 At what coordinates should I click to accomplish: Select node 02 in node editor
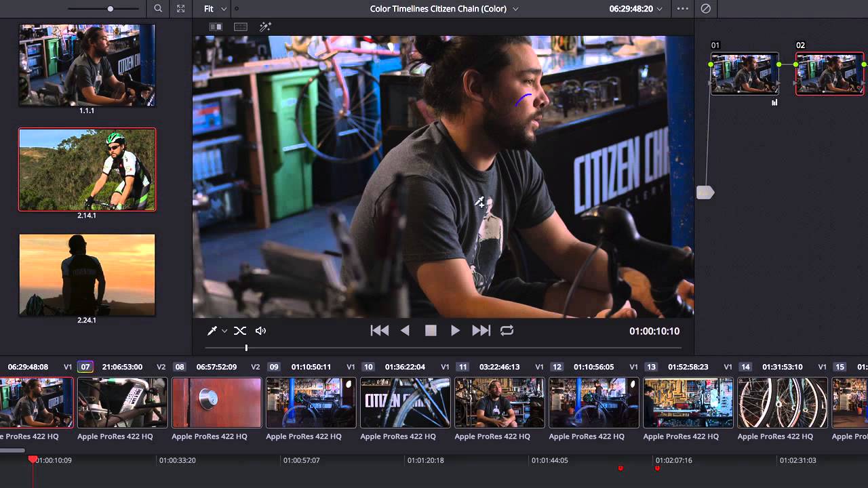coord(829,74)
